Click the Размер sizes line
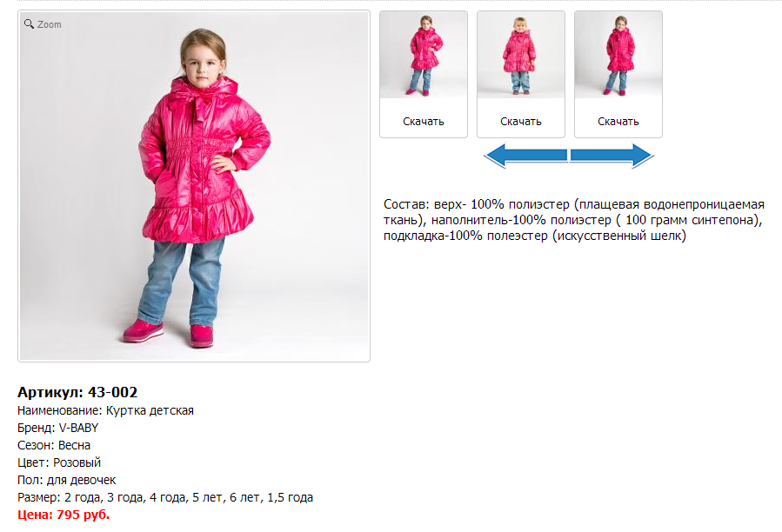 click(x=165, y=497)
